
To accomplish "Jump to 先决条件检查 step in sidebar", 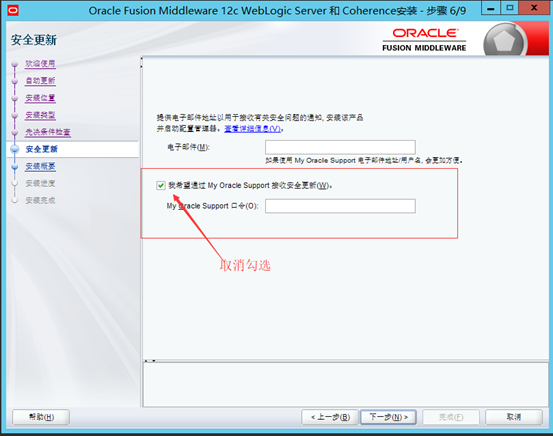I will 48,132.
